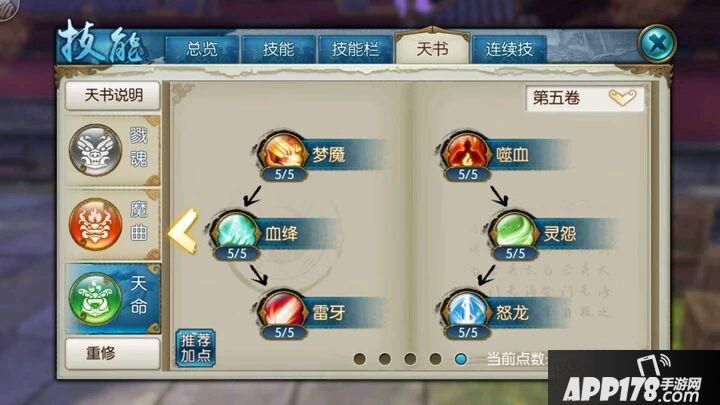Select the active fifth page dot
This screenshot has height=405, width=720.
tap(461, 359)
